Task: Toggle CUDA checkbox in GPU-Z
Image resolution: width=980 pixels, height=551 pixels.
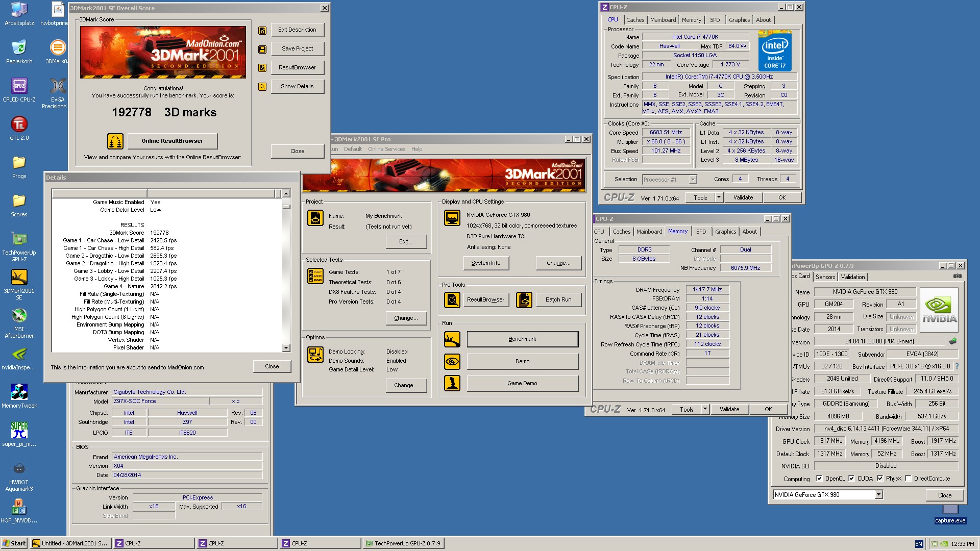Action: pyautogui.click(x=851, y=479)
